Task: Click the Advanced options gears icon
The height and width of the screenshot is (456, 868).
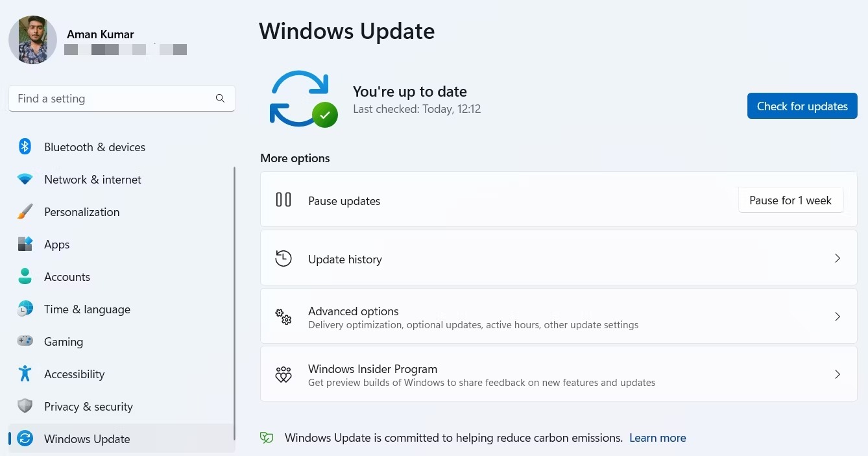Action: [x=283, y=317]
